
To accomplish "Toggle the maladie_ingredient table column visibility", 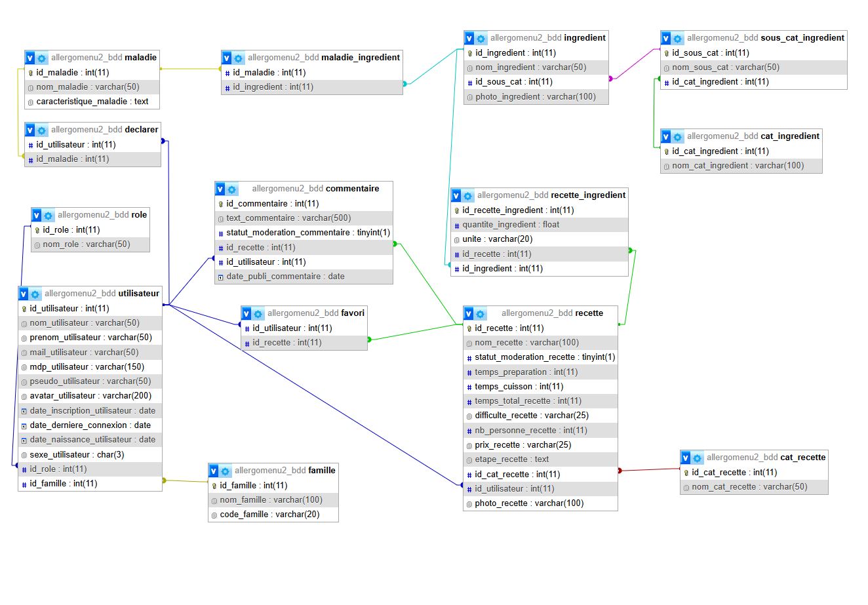I will click(227, 58).
